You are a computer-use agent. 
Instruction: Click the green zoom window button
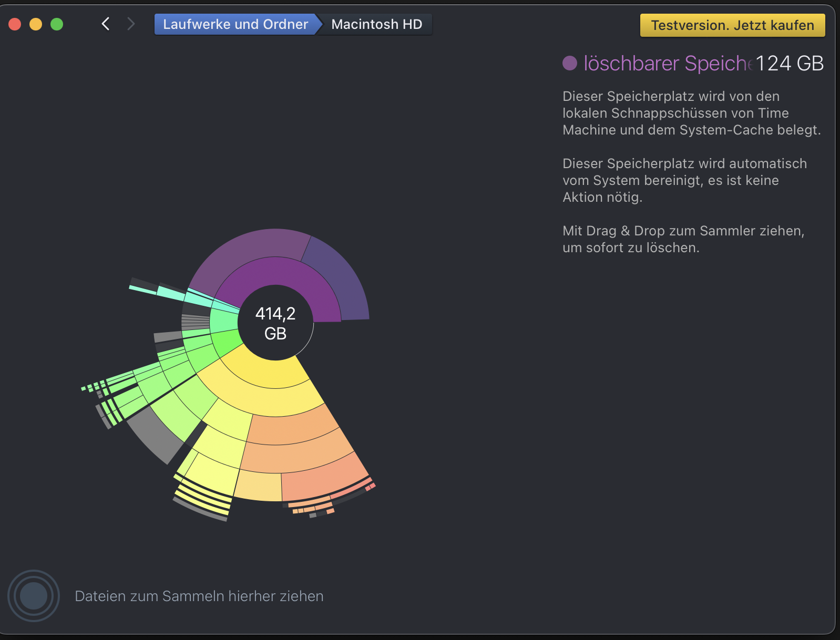click(57, 24)
